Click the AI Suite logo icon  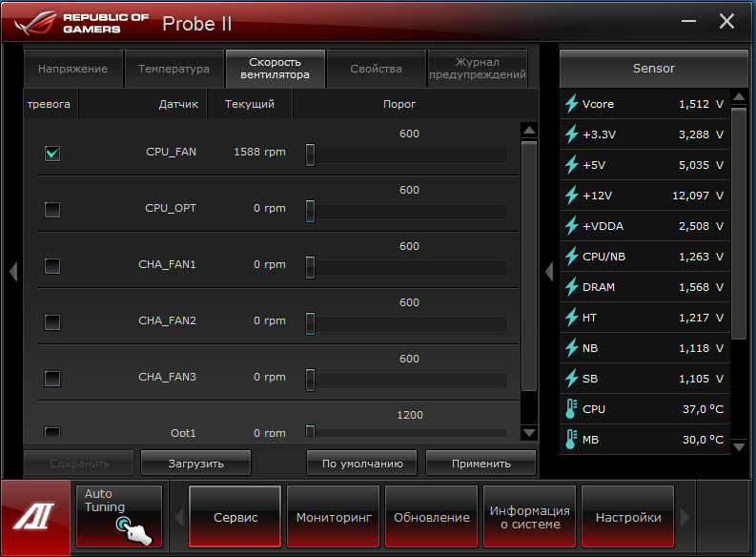coord(35,517)
